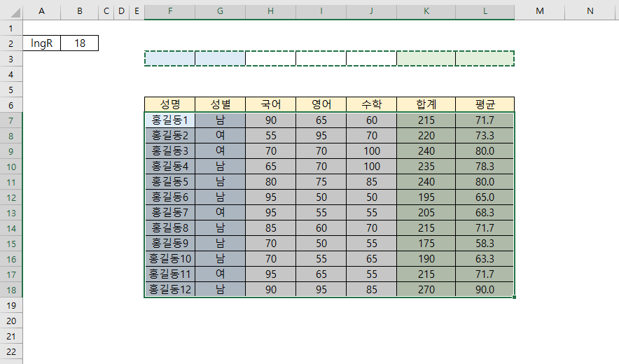Image resolution: width=619 pixels, height=364 pixels.
Task: Click 홍길동12's 평균 value 90.0
Action: click(485, 289)
